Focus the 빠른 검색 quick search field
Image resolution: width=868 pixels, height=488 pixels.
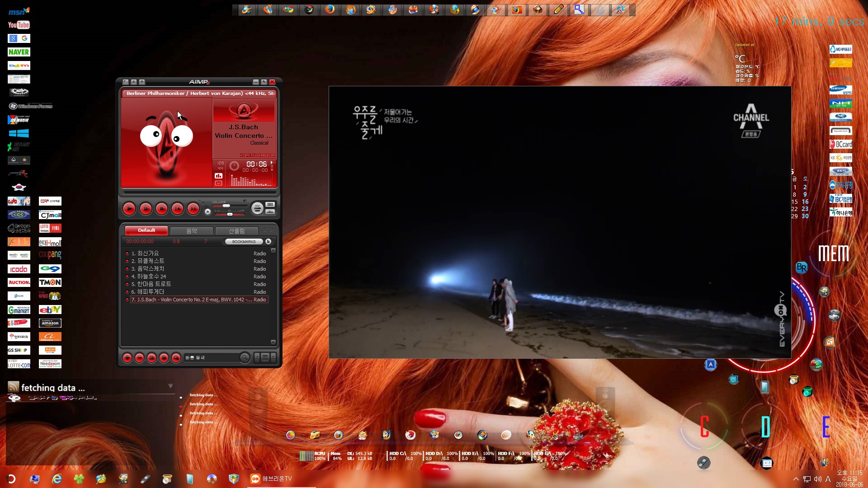pyautogui.click(x=211, y=357)
